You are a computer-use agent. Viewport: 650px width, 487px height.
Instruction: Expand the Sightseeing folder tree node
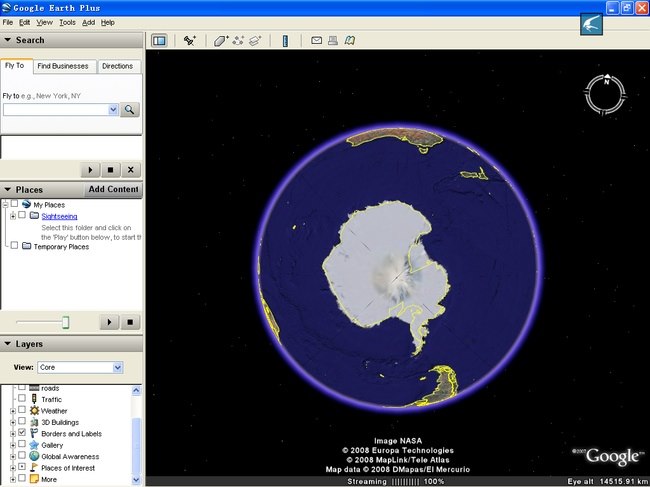coord(13,216)
